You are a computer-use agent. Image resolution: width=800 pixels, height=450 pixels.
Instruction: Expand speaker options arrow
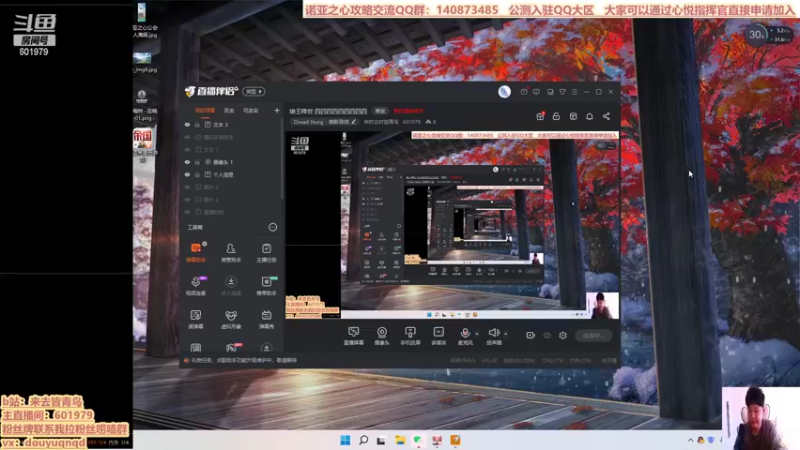(506, 334)
